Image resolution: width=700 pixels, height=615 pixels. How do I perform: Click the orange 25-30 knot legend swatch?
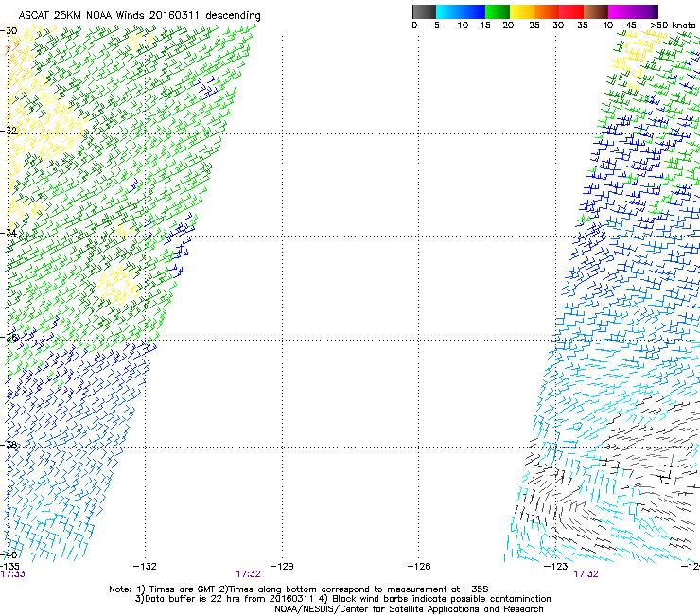tap(547, 11)
